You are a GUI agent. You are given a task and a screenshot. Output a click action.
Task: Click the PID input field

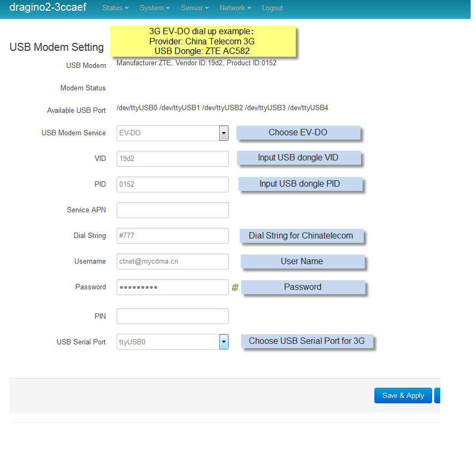pyautogui.click(x=172, y=184)
